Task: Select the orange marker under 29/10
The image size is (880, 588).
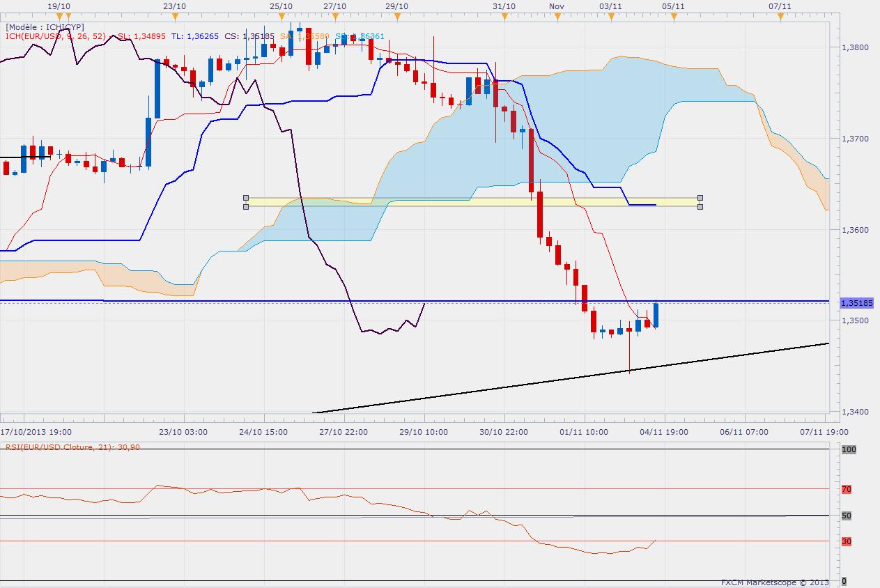Action: [396, 15]
